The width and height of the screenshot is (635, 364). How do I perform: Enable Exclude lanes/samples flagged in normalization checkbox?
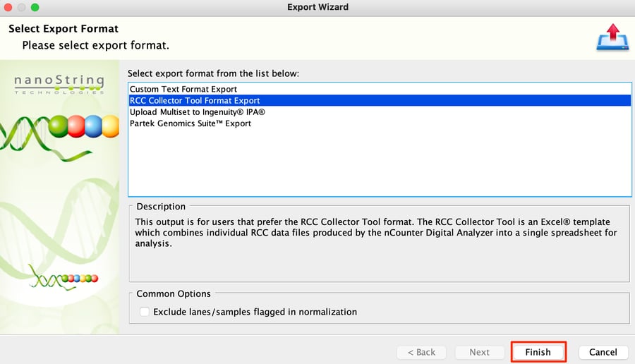144,312
